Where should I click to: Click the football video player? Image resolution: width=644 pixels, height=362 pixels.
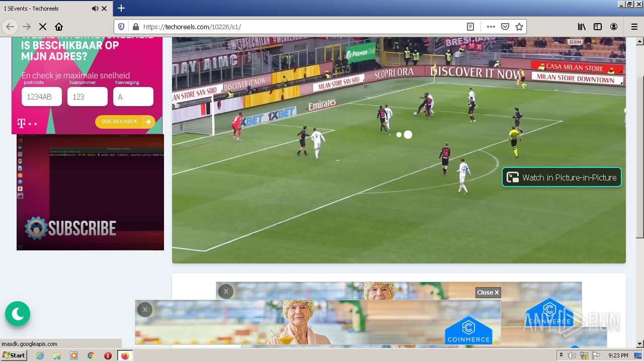[x=399, y=150]
